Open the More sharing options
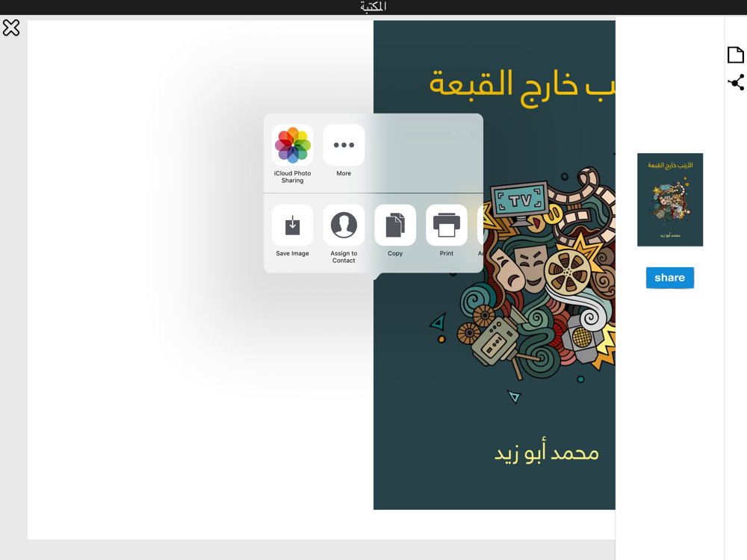Viewport: 747px width, 560px height. [x=344, y=146]
